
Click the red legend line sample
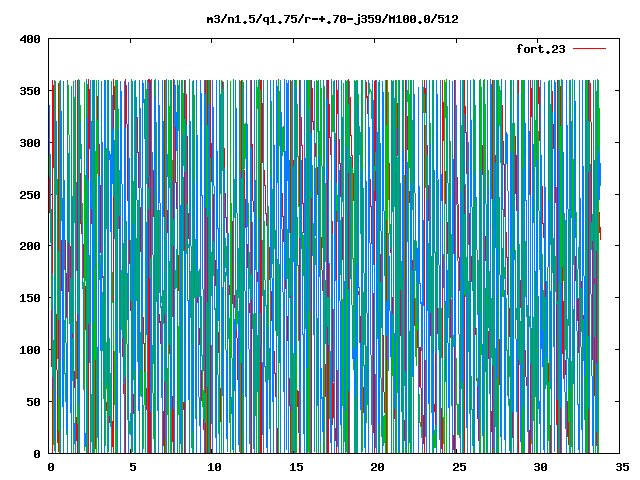pyautogui.click(x=589, y=49)
